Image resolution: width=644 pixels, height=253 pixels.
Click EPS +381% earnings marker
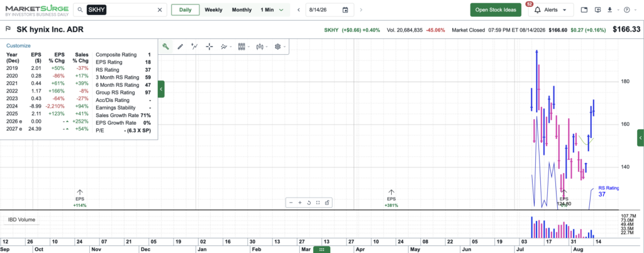pyautogui.click(x=391, y=198)
